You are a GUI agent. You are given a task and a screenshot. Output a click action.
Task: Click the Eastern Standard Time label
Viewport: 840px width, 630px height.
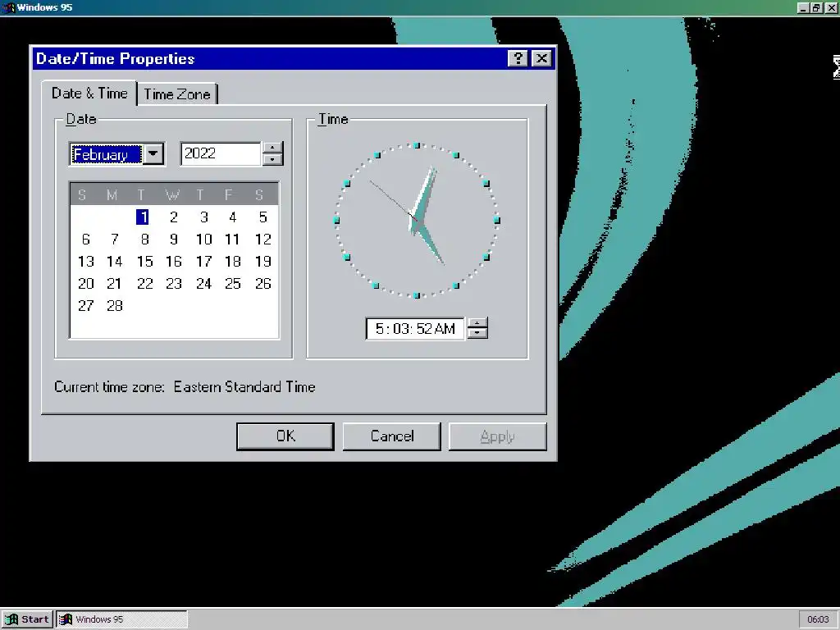click(x=244, y=387)
